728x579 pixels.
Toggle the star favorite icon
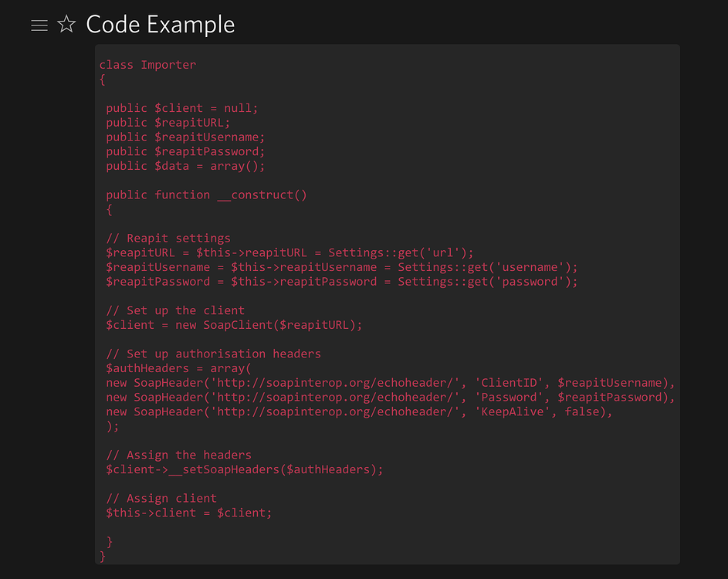pos(66,24)
